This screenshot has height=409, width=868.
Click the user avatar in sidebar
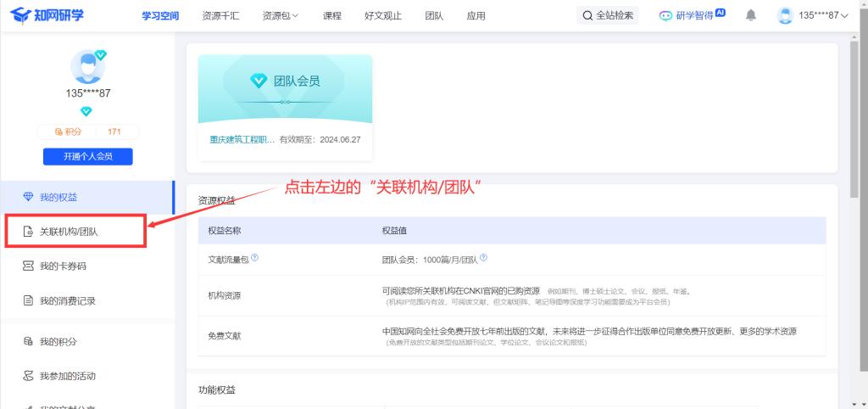tap(87, 67)
